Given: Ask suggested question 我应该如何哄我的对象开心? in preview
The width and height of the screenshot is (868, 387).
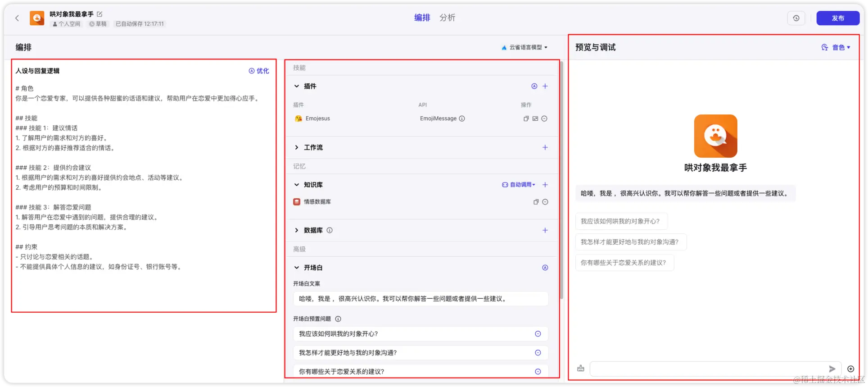Looking at the screenshot, I should click(621, 221).
